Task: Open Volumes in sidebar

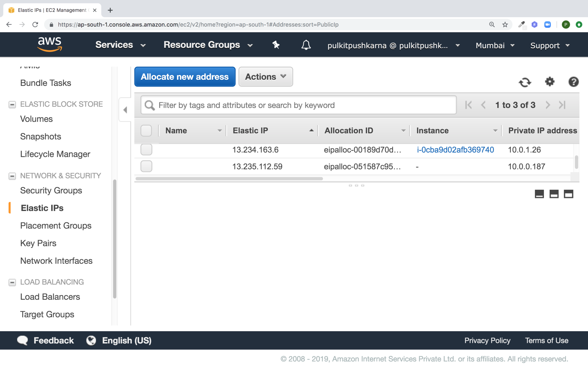Action: click(x=36, y=119)
